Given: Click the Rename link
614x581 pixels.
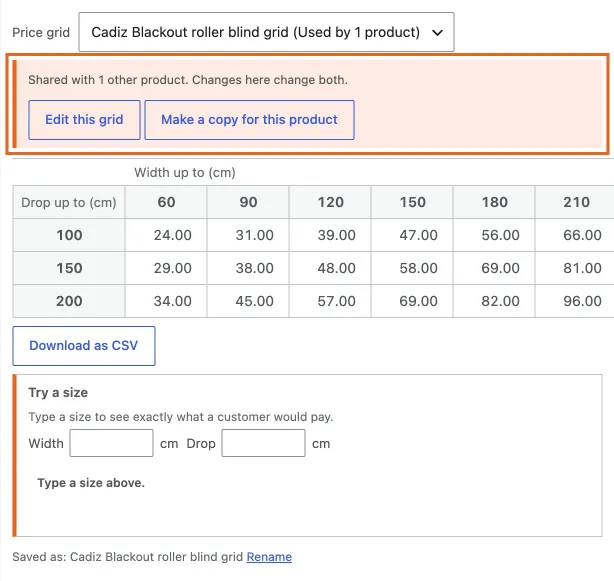Looking at the screenshot, I should pos(269,556).
